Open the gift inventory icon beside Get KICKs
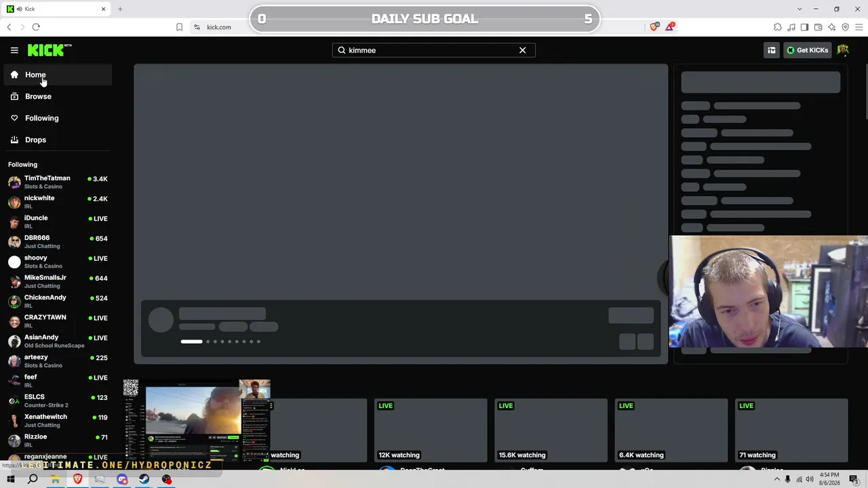 [x=771, y=50]
